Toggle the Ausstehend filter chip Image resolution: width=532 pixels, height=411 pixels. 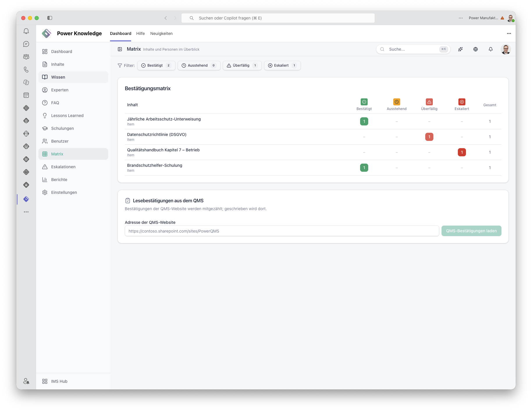pyautogui.click(x=199, y=65)
